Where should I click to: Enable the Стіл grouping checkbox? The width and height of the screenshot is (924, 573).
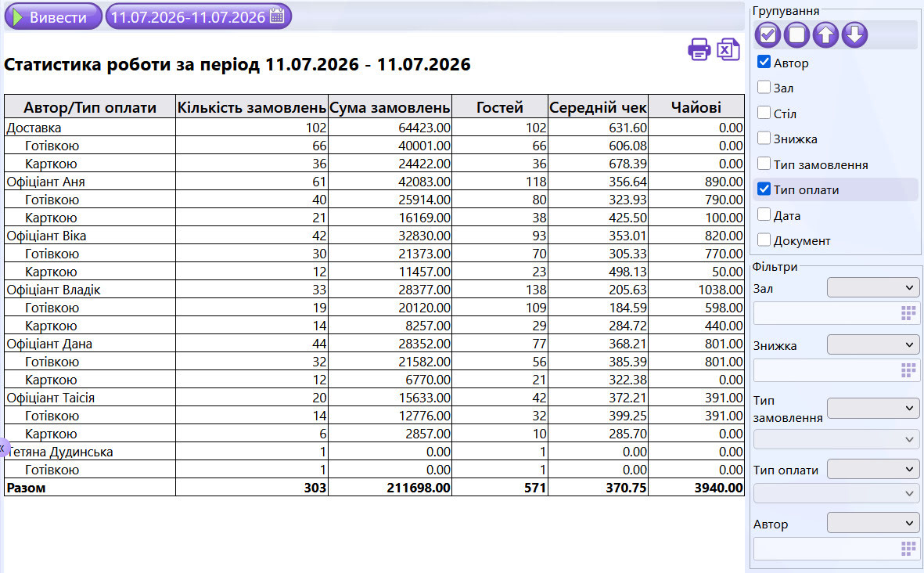(x=764, y=113)
